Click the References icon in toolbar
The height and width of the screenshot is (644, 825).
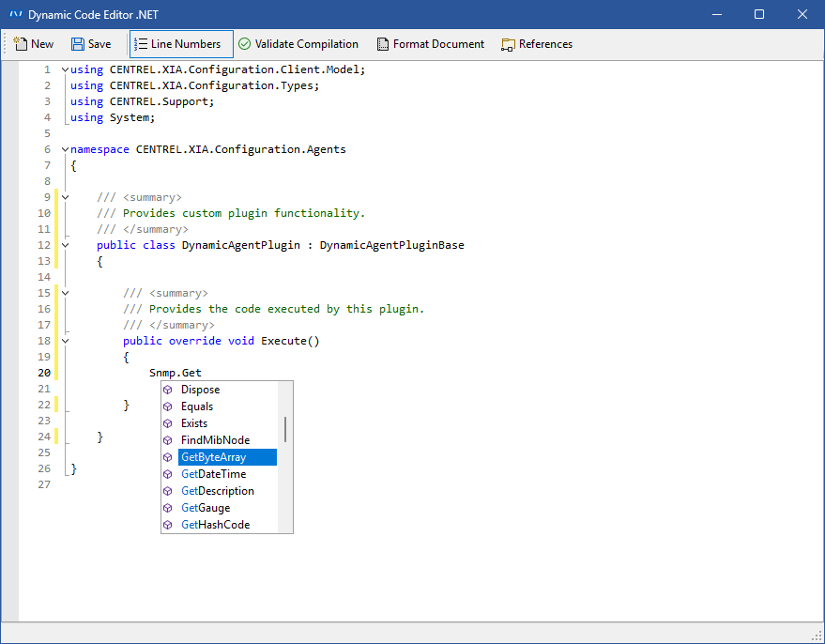tap(508, 44)
